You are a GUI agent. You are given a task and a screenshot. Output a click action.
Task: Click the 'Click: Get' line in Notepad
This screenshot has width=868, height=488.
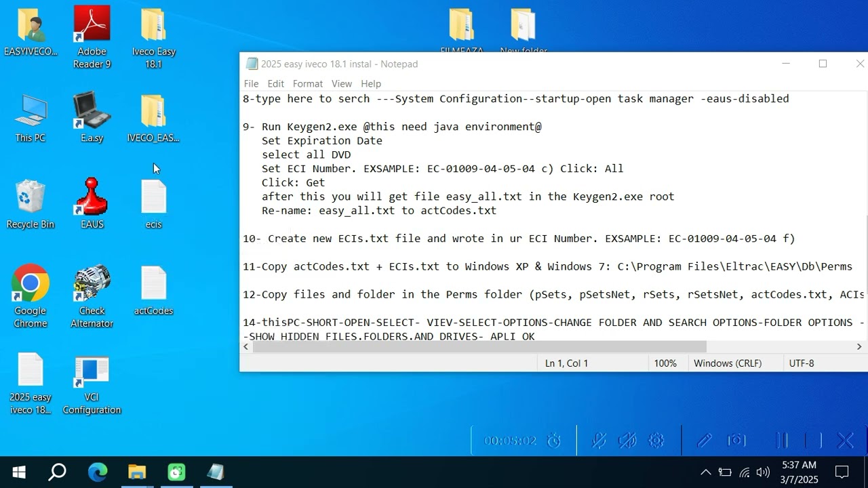coord(294,182)
